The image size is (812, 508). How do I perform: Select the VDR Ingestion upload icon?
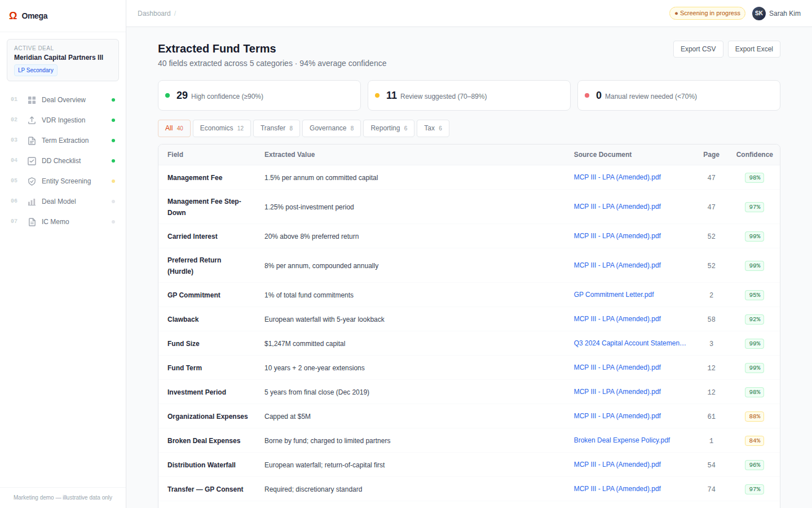32,120
